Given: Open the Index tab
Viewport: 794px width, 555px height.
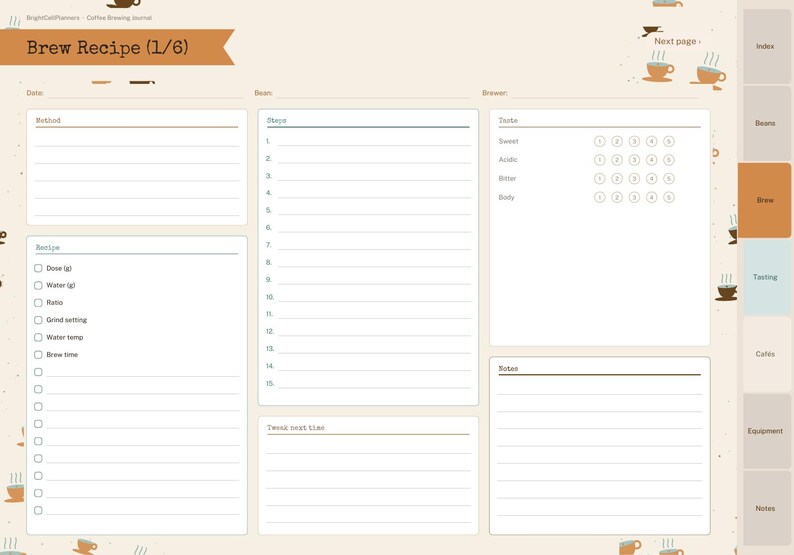Looking at the screenshot, I should tap(765, 46).
